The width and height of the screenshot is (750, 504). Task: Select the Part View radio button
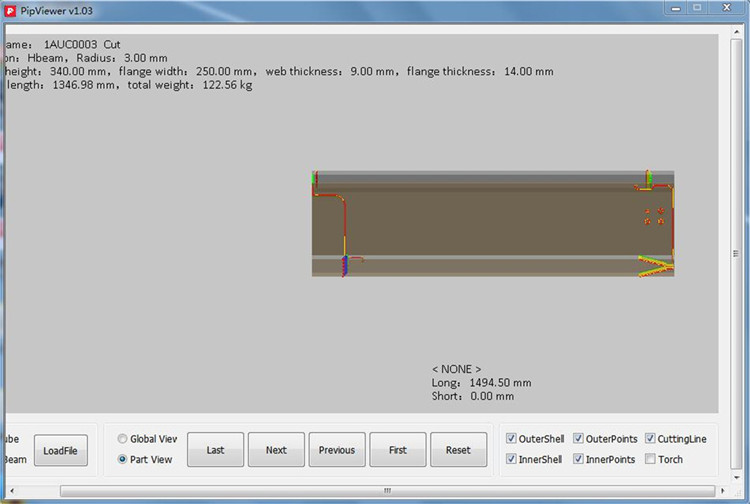click(122, 459)
